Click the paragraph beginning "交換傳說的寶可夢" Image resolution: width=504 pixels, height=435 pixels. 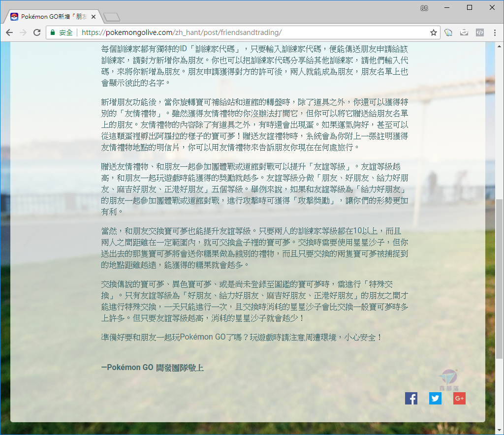(x=254, y=301)
